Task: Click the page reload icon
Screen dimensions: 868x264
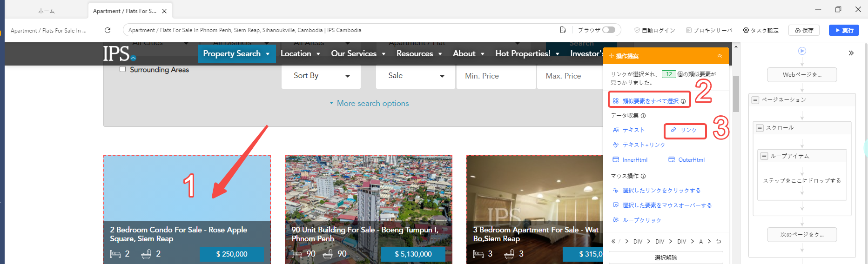Action: [x=108, y=30]
